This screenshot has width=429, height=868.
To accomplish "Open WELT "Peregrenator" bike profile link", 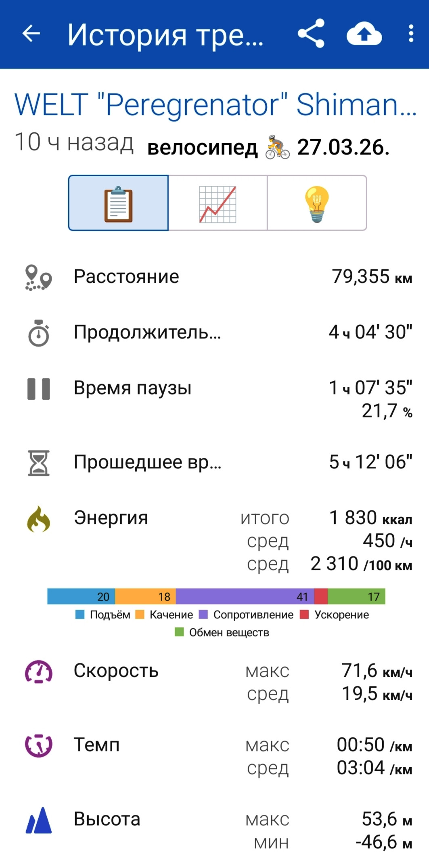I will coord(216,105).
